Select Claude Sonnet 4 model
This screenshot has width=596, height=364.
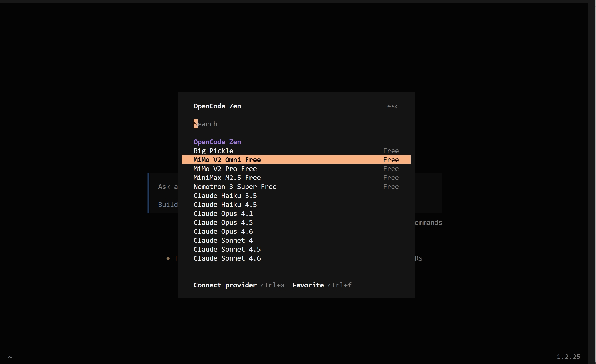296,240
